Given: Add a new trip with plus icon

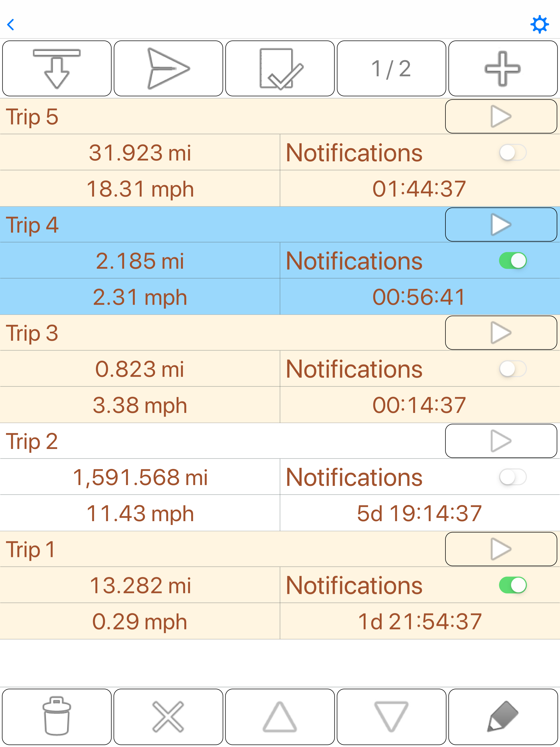Looking at the screenshot, I should click(503, 69).
